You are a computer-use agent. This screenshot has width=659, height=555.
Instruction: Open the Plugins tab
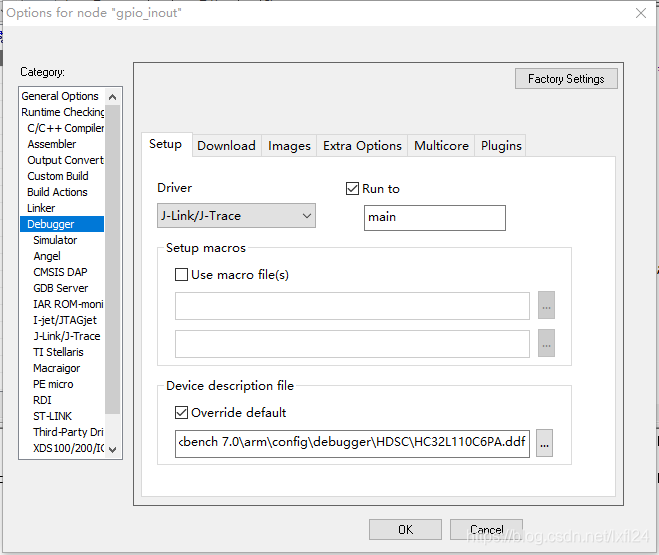tap(501, 146)
